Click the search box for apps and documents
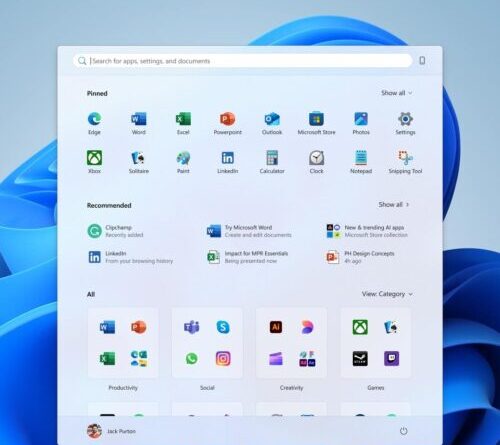The height and width of the screenshot is (445, 500). point(243,61)
